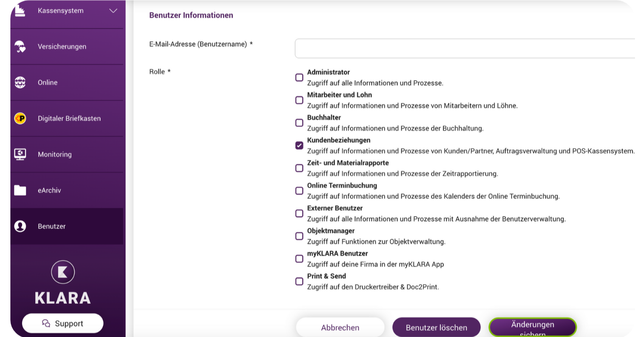Click the Versicherungen umbrella icon
The image size is (644, 337).
coord(20,46)
